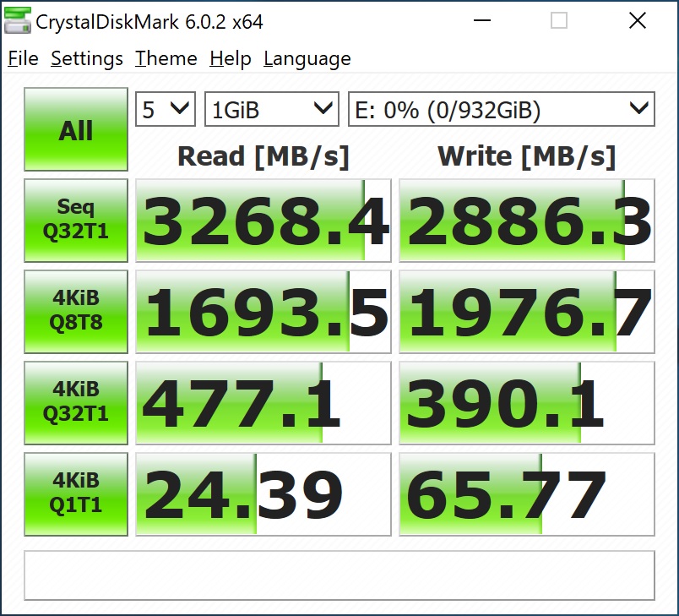Image resolution: width=679 pixels, height=616 pixels.
Task: Select the 4KiB Q1T1 write result 65.77
Action: (527, 494)
